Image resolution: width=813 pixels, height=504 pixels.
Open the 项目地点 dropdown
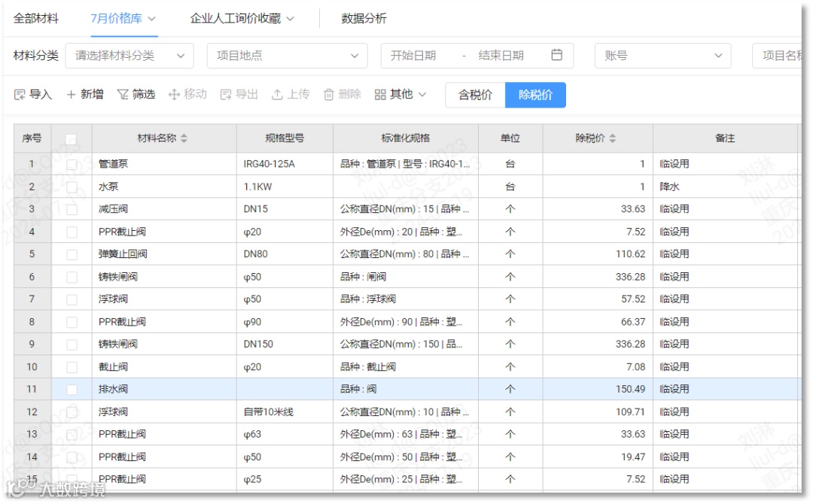pyautogui.click(x=288, y=56)
